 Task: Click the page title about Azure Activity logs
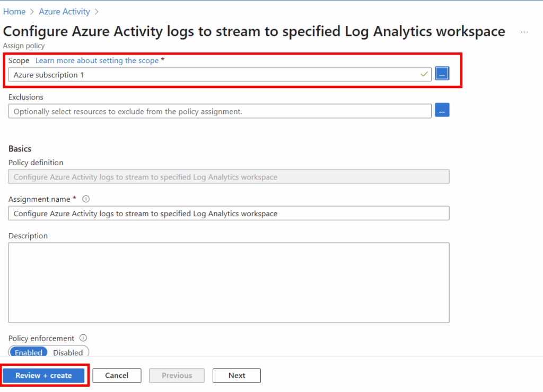(254, 31)
